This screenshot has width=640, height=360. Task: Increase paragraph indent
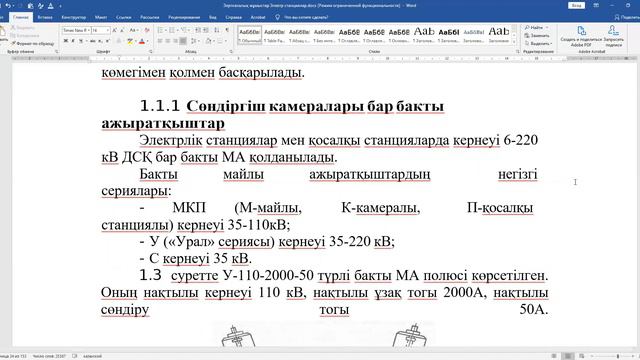pos(206,30)
